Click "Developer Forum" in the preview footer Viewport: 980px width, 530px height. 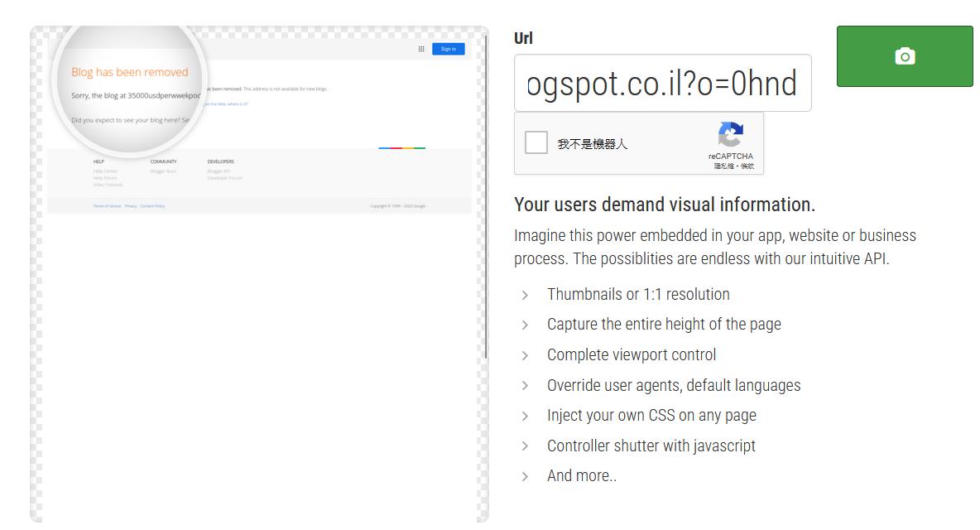[224, 178]
